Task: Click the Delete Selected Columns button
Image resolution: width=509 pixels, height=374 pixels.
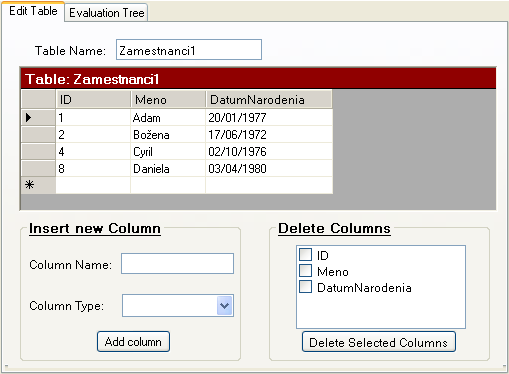Action: [x=378, y=342]
